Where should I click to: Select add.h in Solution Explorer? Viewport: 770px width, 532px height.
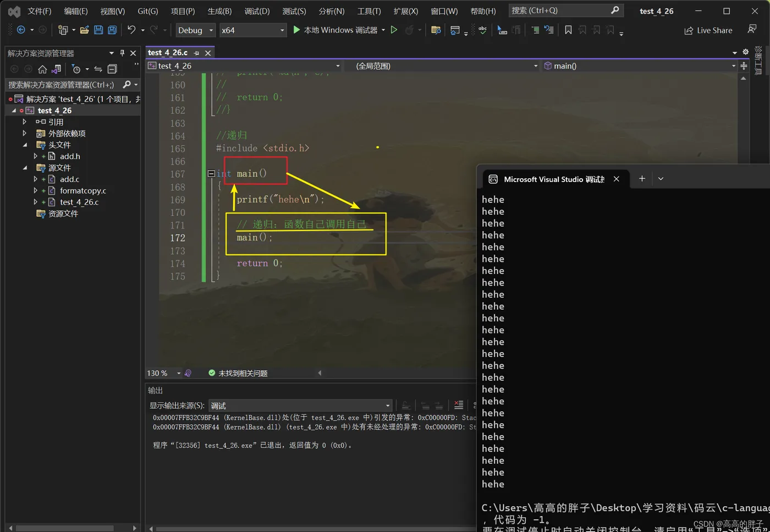coord(70,156)
